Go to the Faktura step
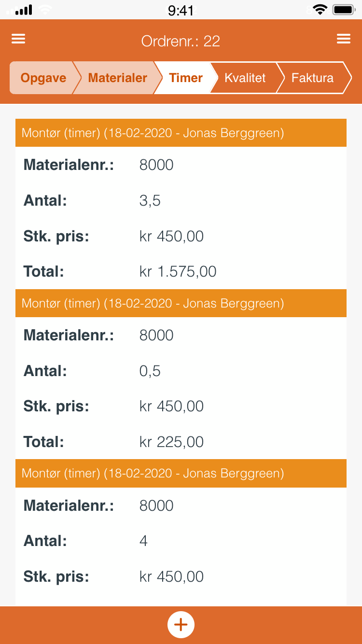The width and height of the screenshot is (362, 644). (x=312, y=78)
